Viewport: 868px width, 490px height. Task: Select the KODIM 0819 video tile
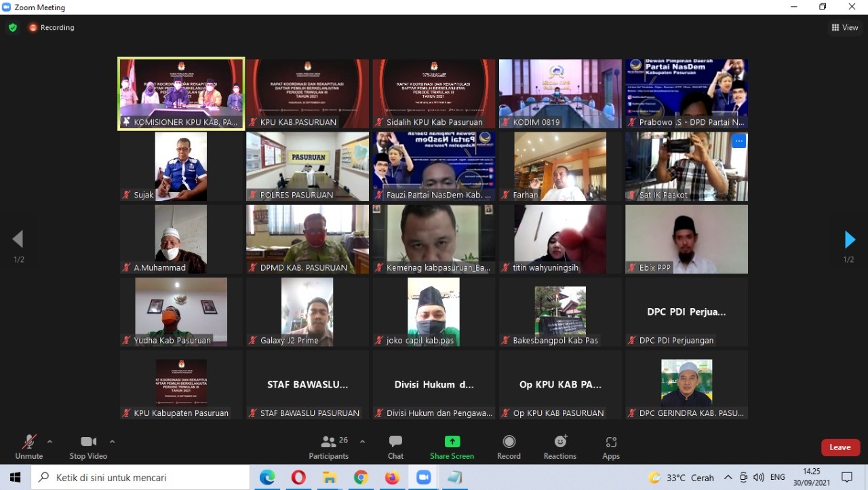click(560, 94)
